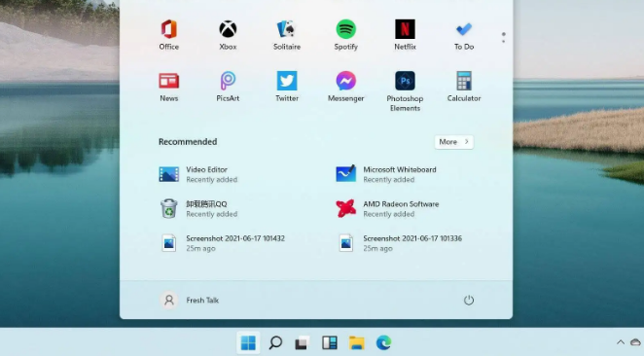Open Microsoft Whiteboard from Recommended

tap(386, 174)
